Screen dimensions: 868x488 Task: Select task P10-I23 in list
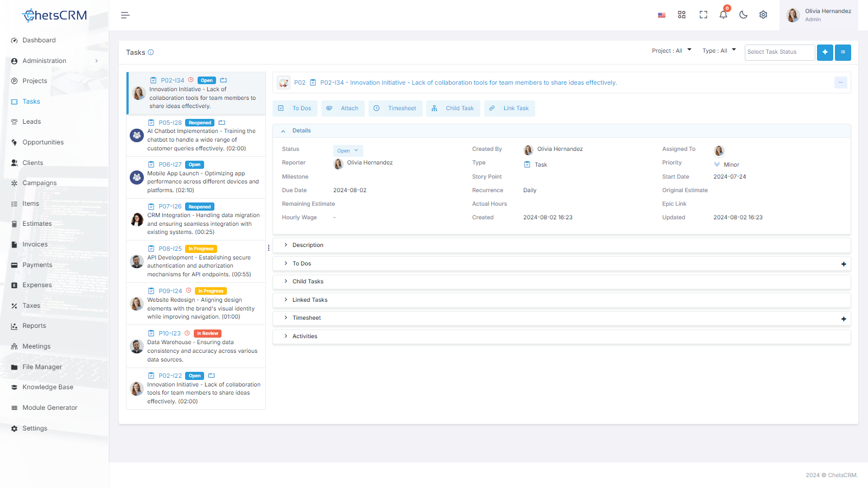(196, 346)
